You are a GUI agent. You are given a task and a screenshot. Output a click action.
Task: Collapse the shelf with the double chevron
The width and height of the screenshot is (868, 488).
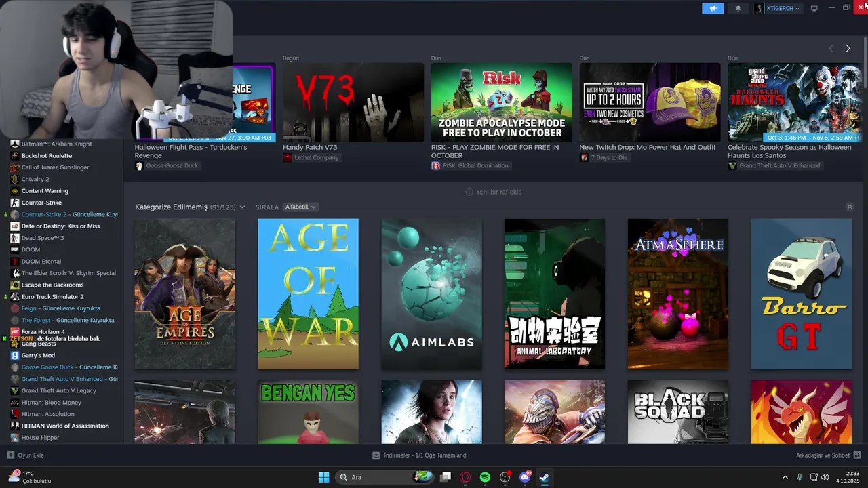[850, 207]
